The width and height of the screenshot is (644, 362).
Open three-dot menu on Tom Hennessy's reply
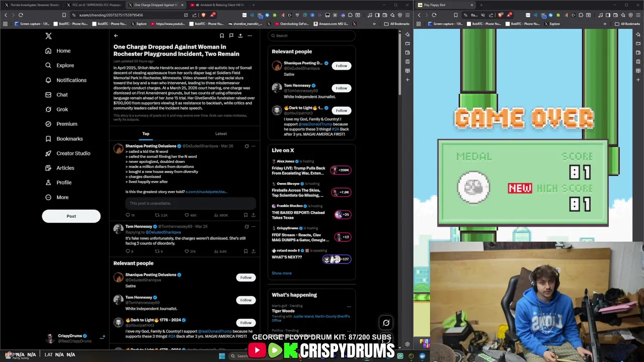[253, 227]
